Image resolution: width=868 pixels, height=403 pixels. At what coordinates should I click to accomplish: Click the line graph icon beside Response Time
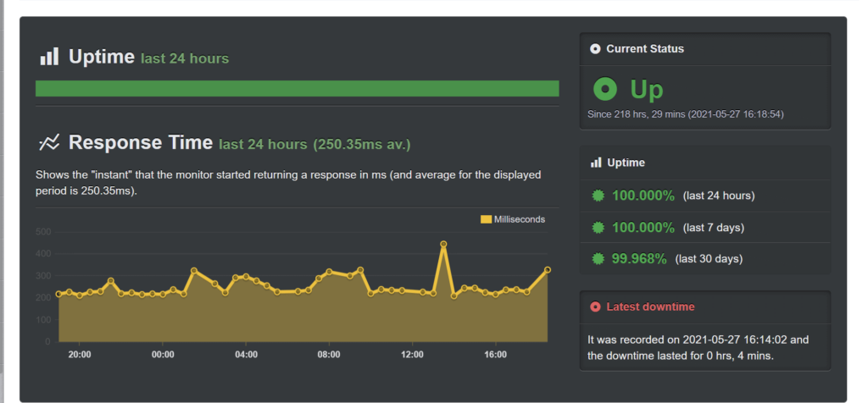(49, 143)
